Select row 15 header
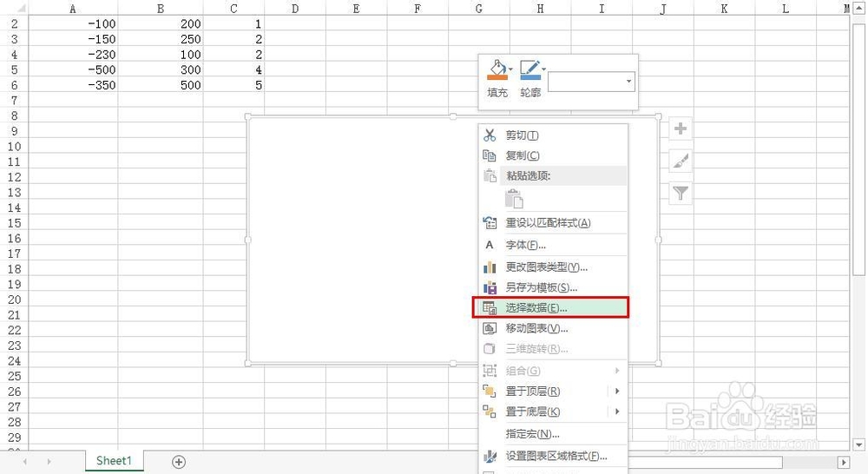Image resolution: width=868 pixels, height=474 pixels. pos(14,223)
